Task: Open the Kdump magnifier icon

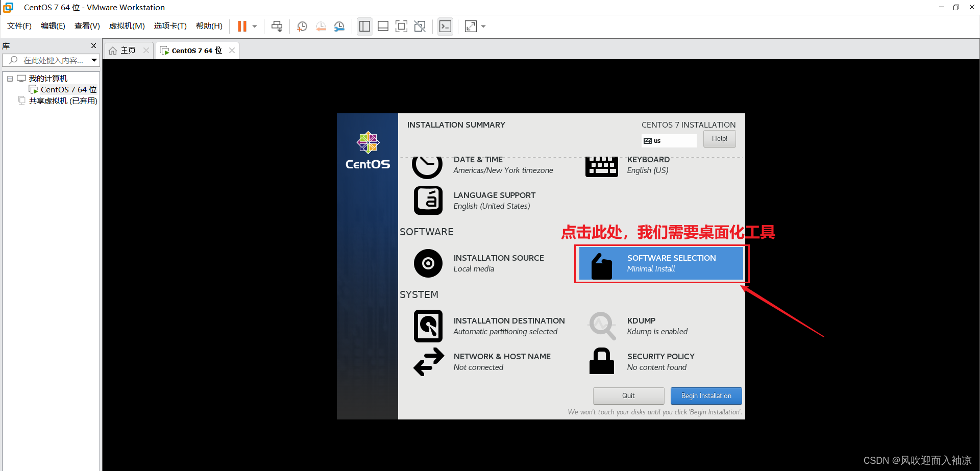Action: click(602, 326)
